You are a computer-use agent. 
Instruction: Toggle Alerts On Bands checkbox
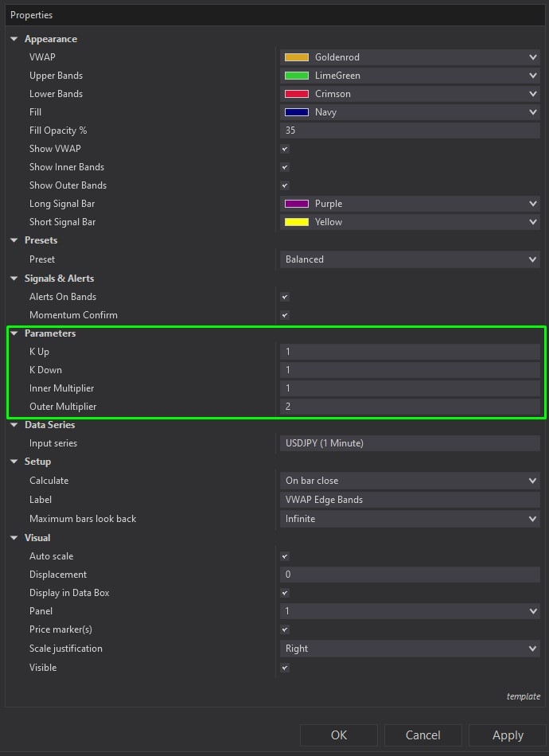pos(285,297)
